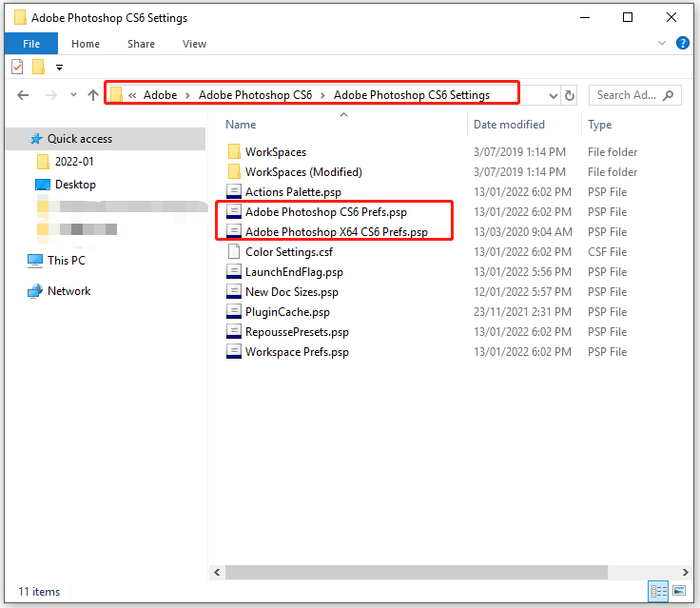Screen dimensions: 700x608
Task: Go forward with the Forward arrow
Action: (x=51, y=95)
